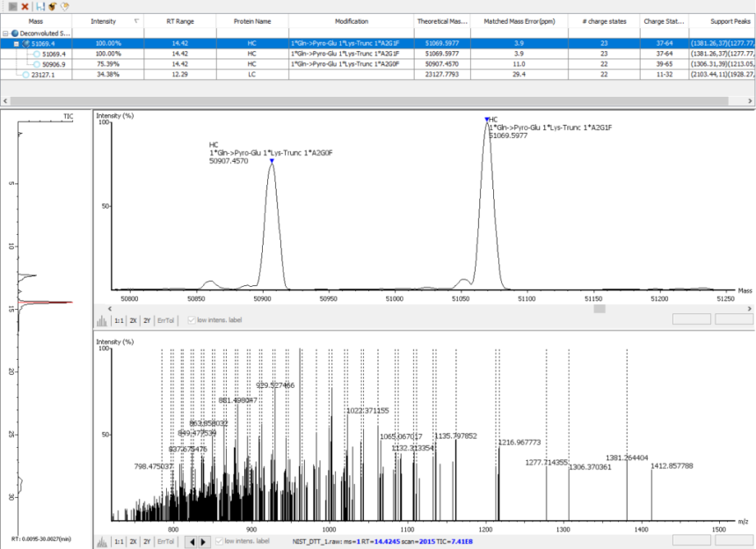756x549 pixels.
Task: Collapse the expander on the selected 51069.4 row
Action: pos(16,44)
